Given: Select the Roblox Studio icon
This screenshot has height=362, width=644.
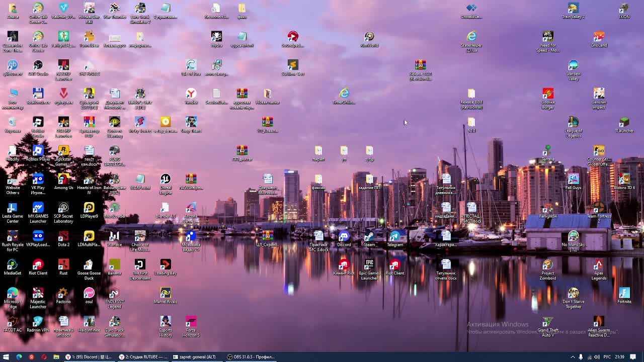Looking at the screenshot, I should [38, 127].
